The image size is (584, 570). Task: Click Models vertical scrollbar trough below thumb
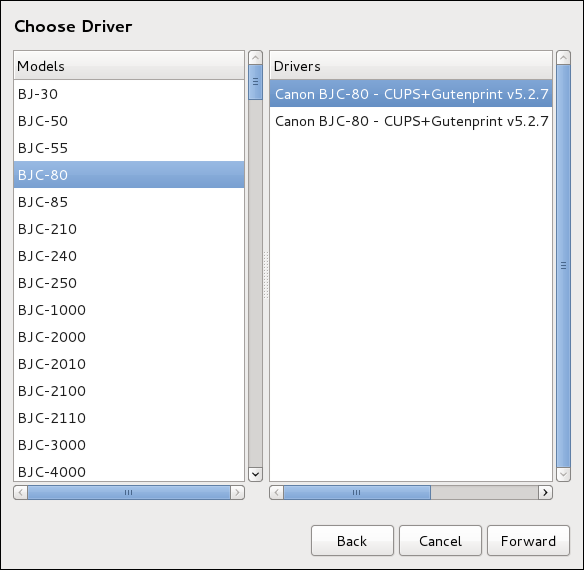point(255,283)
